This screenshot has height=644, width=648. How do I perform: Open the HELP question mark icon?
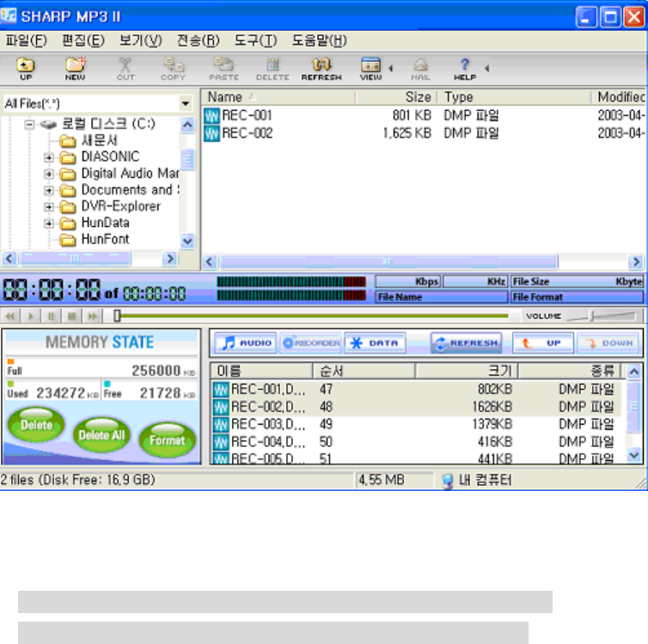point(465,68)
